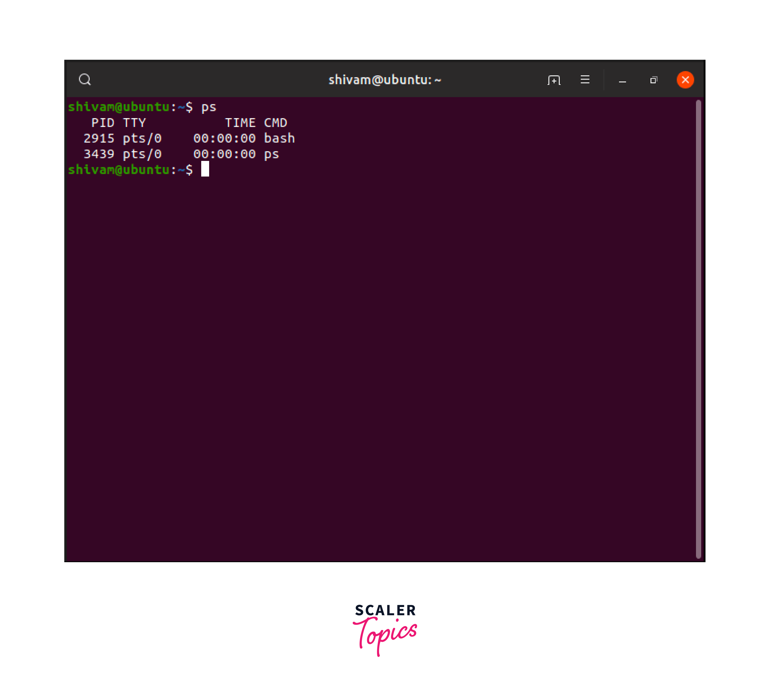Click PID 2915 in output
The width and height of the screenshot is (770, 700).
99,138
